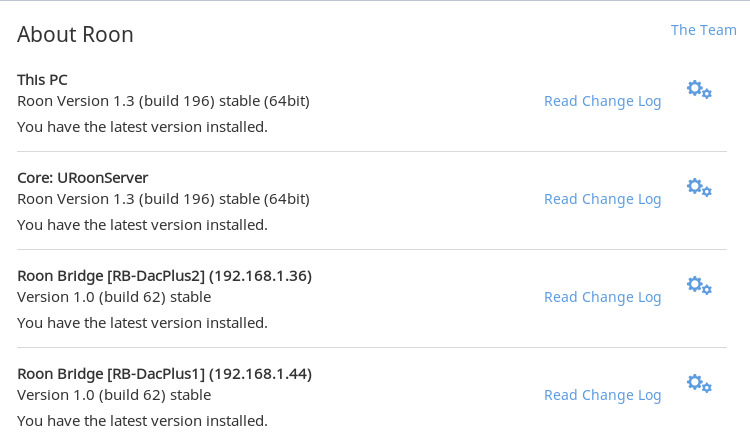750x439 pixels.
Task: Select Version 1.0 build 62 text under RB-DacPlus2
Action: pyautogui.click(x=114, y=297)
